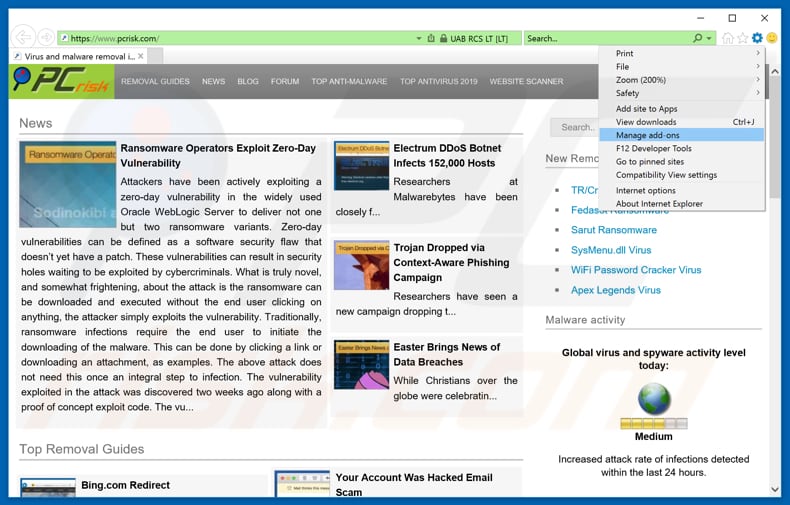Open Electrum DDoS Botnet article headline
Viewport: 790px width, 505px height.
447,155
